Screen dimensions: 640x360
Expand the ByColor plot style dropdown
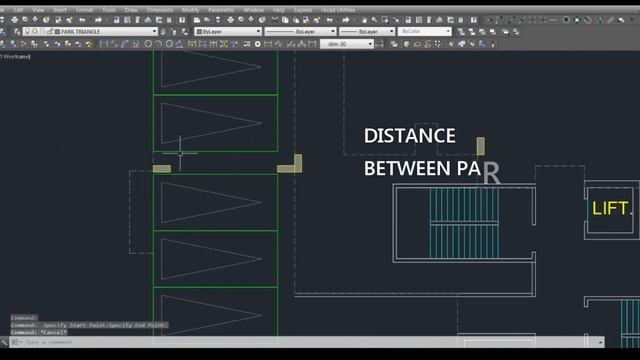pyautogui.click(x=448, y=31)
